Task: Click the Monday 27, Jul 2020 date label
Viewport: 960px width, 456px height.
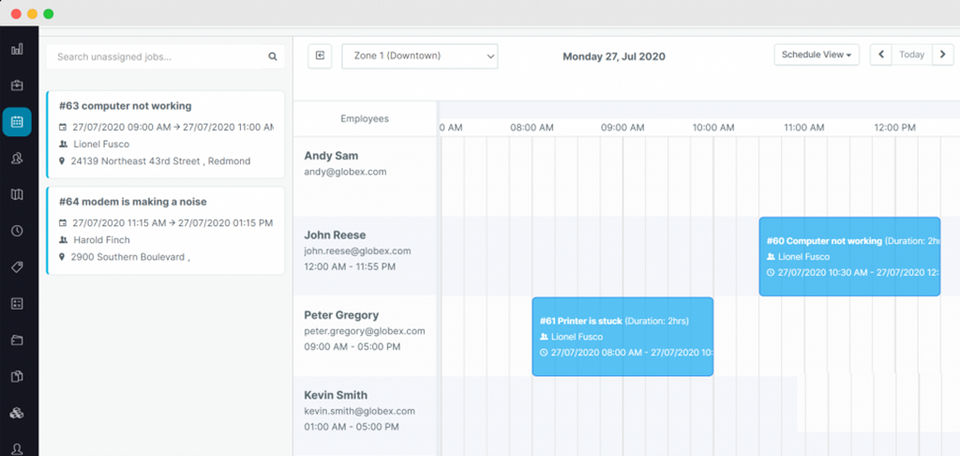Action: [x=614, y=56]
